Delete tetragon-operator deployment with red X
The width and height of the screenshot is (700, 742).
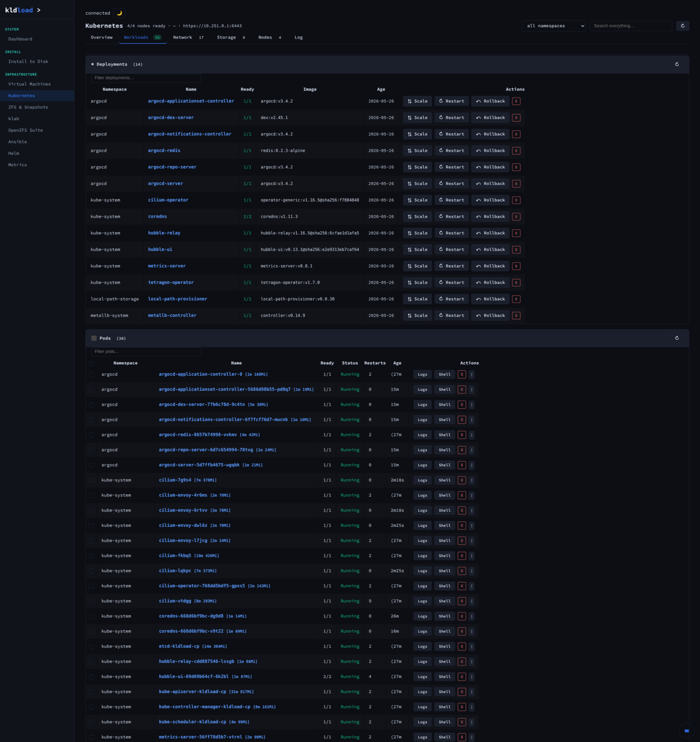(516, 283)
